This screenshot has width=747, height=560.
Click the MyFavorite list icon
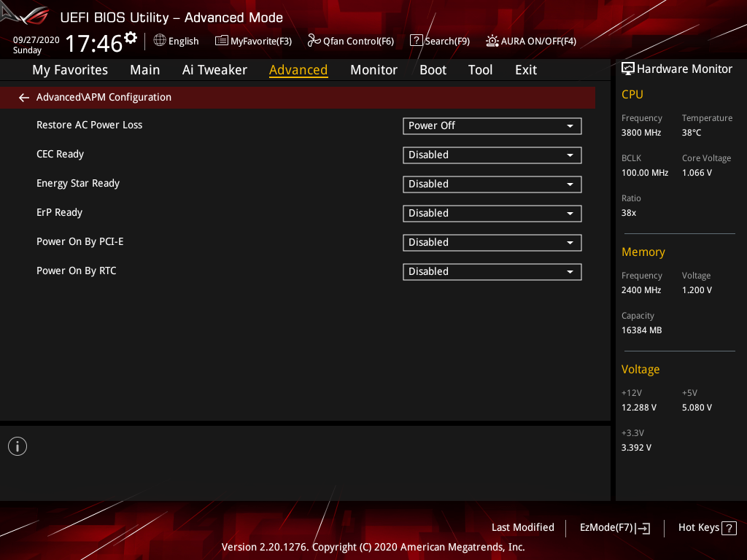(x=222, y=41)
